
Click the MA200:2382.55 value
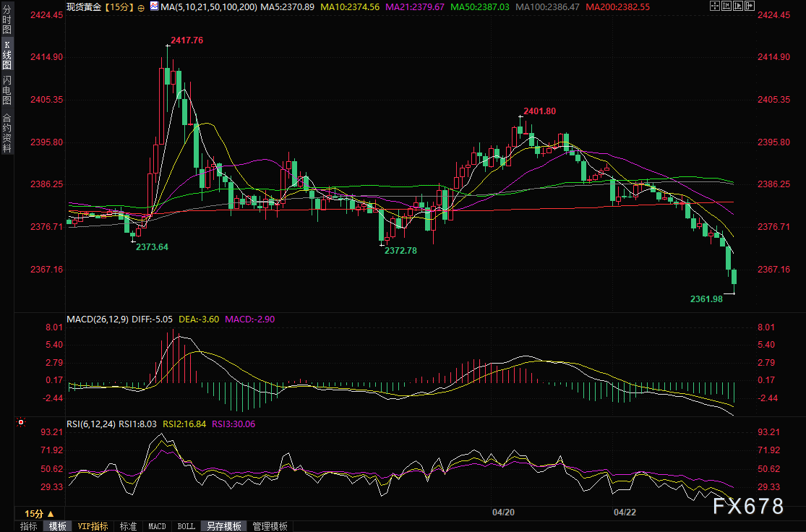618,7
